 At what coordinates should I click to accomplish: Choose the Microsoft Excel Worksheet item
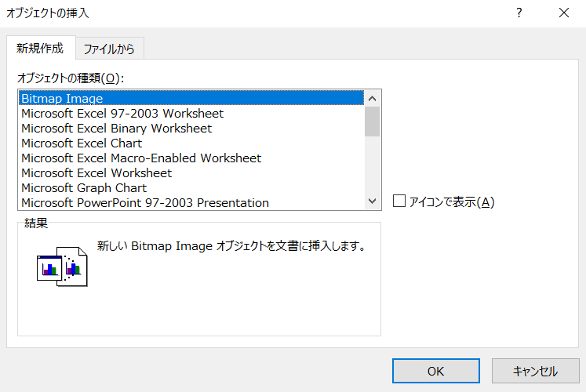click(x=191, y=172)
